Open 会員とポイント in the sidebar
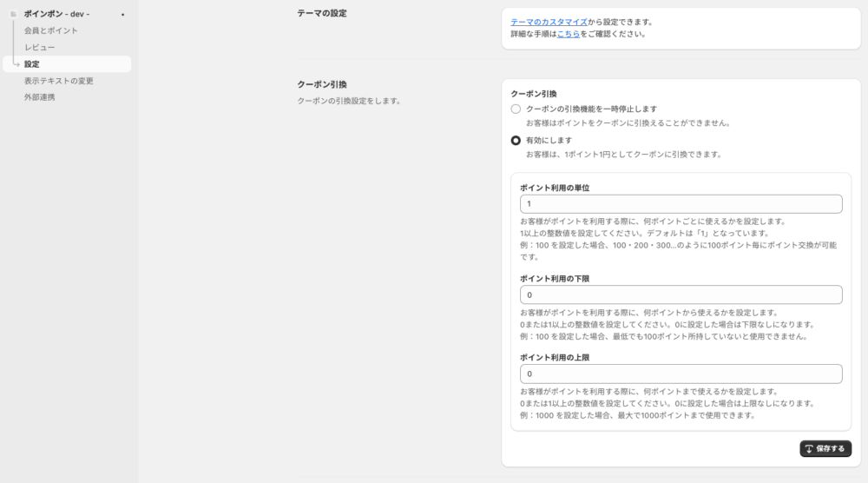This screenshot has height=483, width=868. pyautogui.click(x=50, y=30)
